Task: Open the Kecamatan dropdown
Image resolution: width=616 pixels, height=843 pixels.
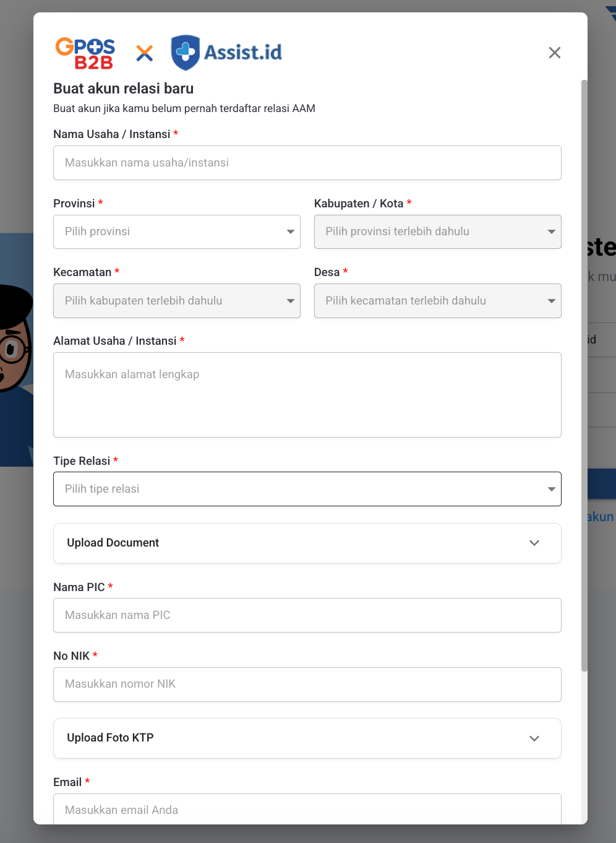Action: tap(176, 301)
